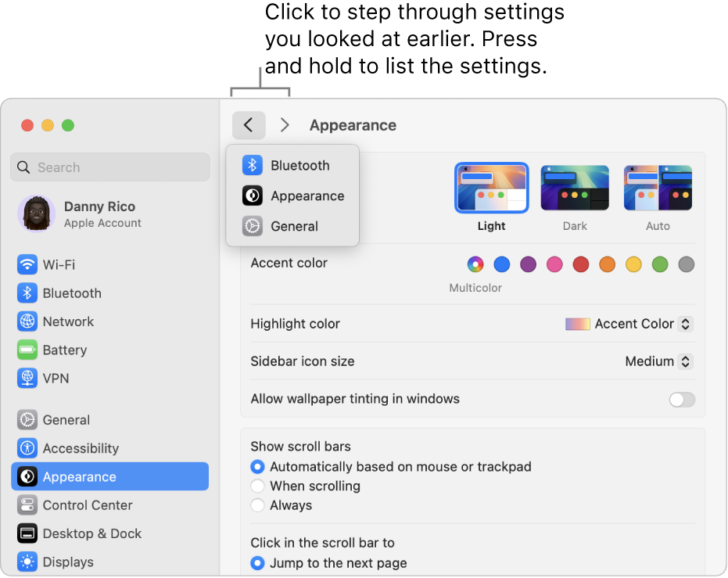Open Network settings in the sidebar
Screen dimensions: 728x578
point(110,321)
